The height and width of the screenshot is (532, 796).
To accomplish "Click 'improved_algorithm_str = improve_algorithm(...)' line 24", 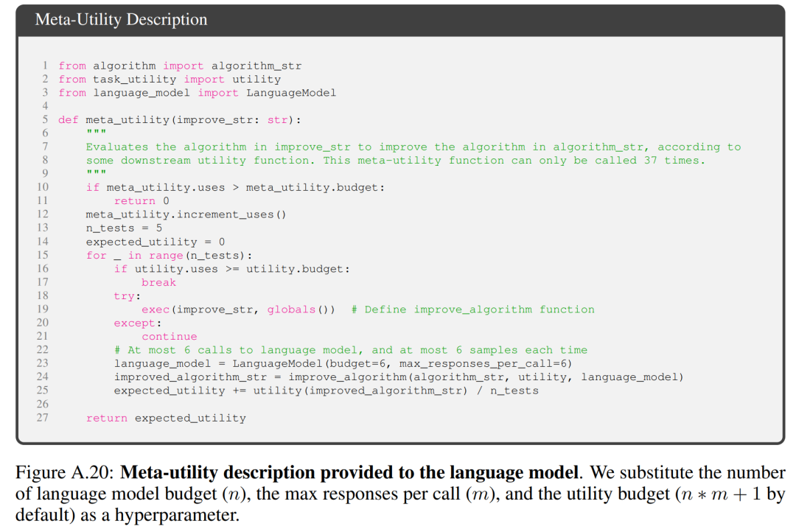I will click(x=399, y=377).
